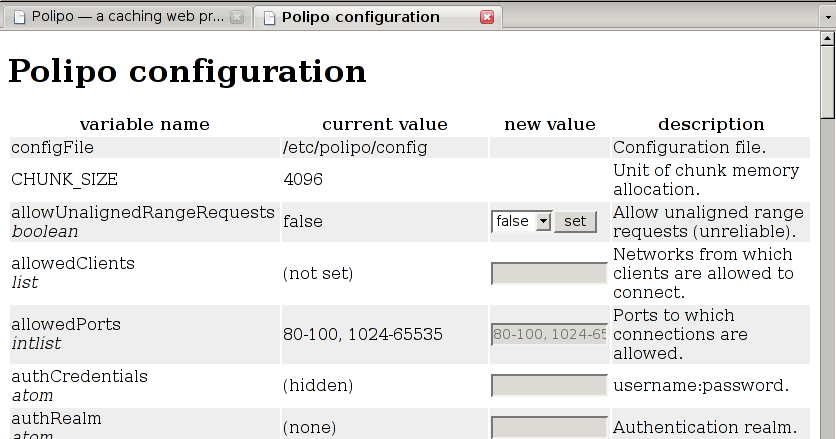Focus the allowedPorts new value field
The width and height of the screenshot is (836, 439).
point(549,334)
